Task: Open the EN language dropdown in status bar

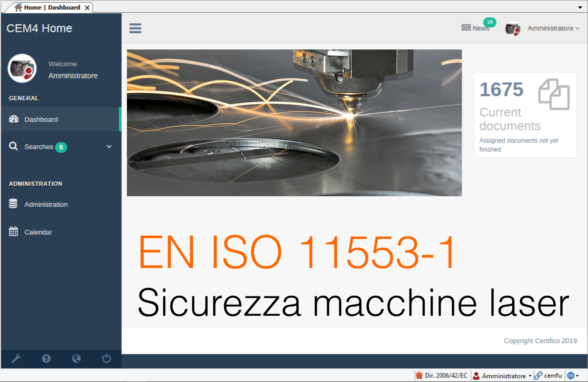Action: pyautogui.click(x=573, y=376)
